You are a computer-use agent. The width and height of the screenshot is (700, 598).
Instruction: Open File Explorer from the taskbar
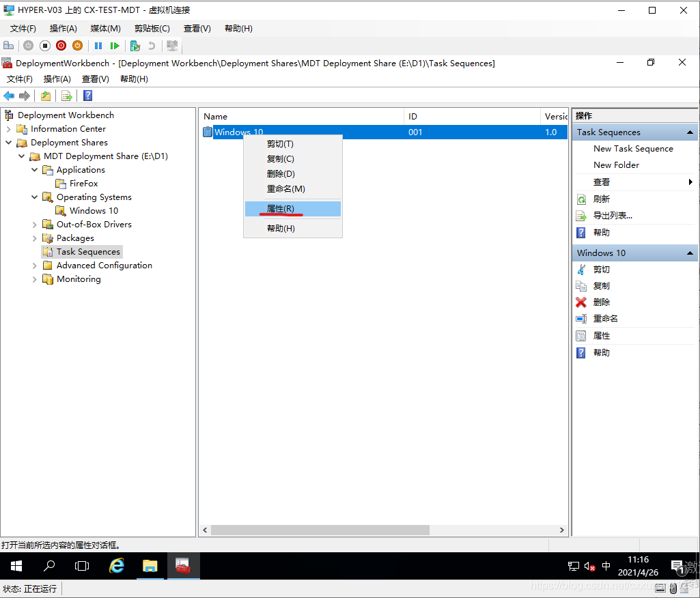(x=150, y=566)
